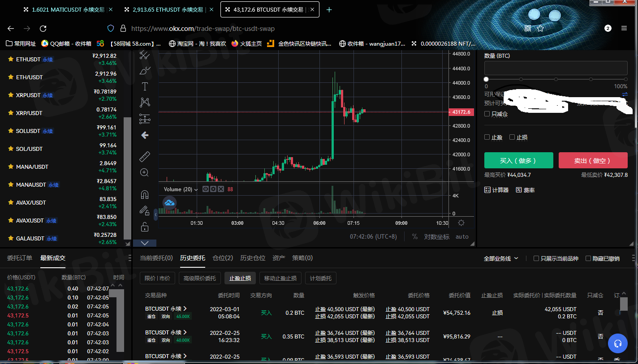Remove the Volume indicator with X icon
Viewport: 638px width, 364px height.
click(x=220, y=189)
